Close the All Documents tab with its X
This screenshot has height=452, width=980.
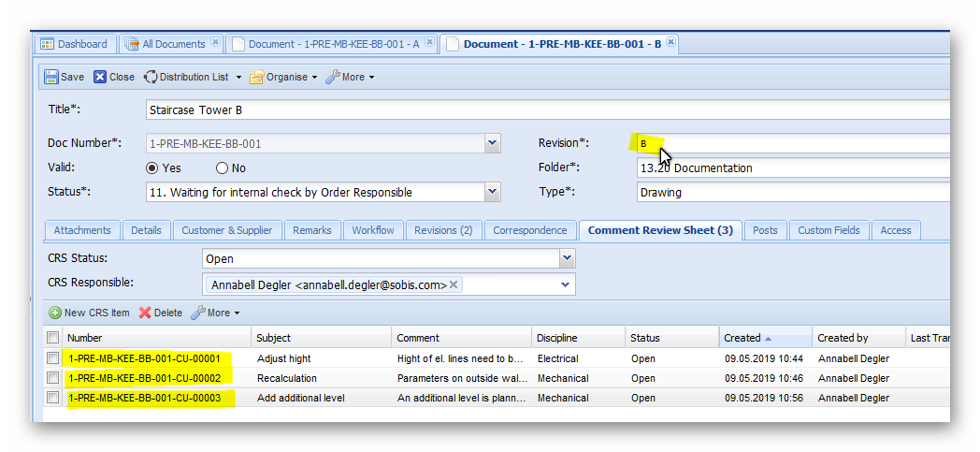pyautogui.click(x=215, y=43)
